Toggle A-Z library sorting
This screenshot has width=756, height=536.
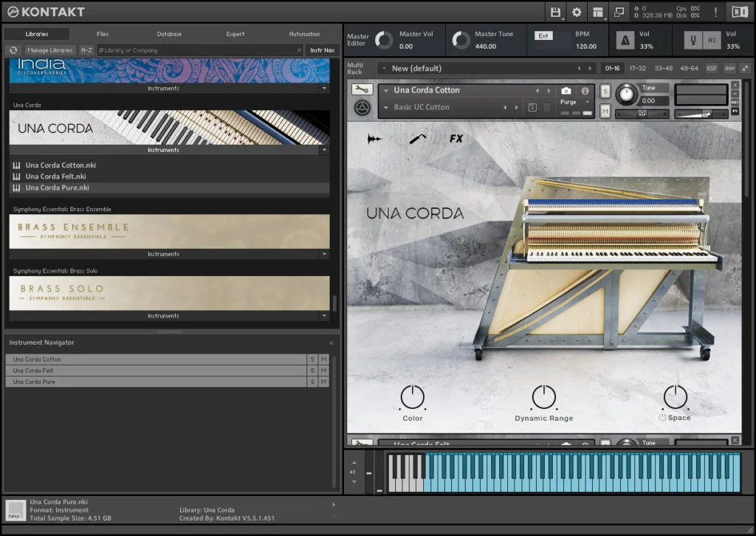86,50
